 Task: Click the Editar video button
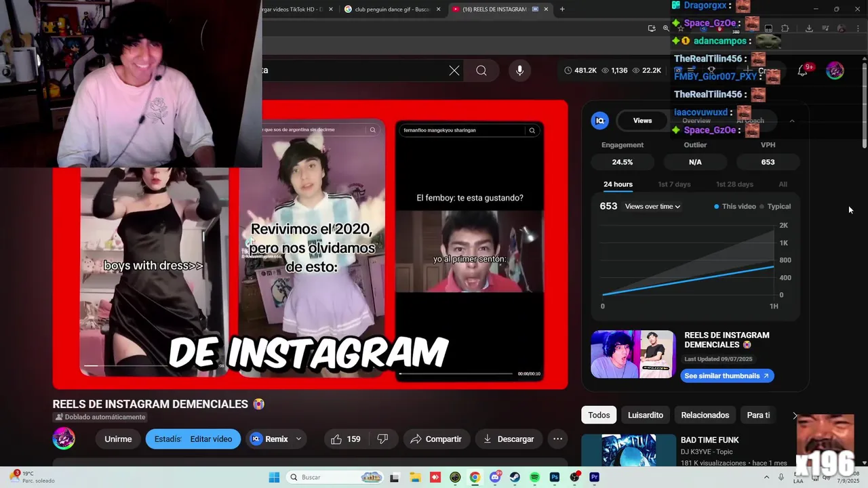pyautogui.click(x=212, y=439)
